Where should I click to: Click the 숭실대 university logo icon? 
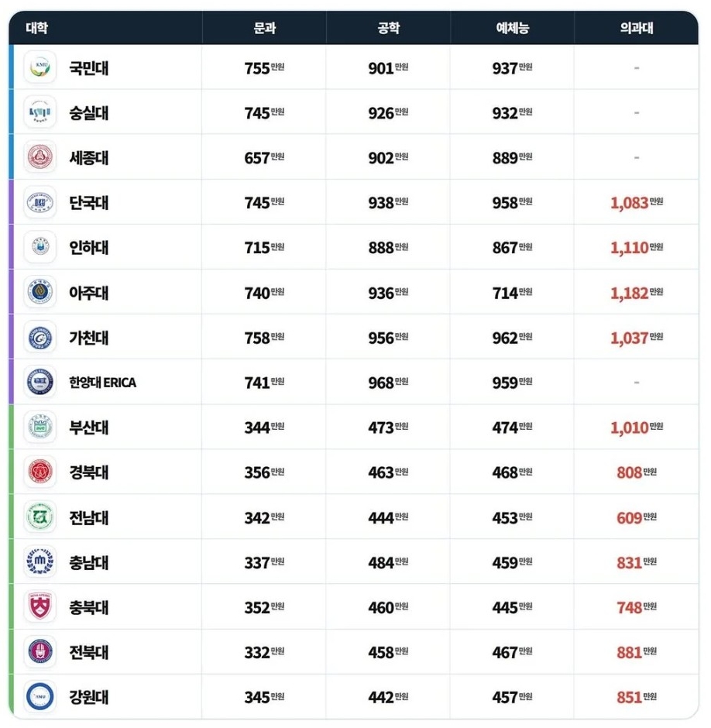(x=40, y=112)
